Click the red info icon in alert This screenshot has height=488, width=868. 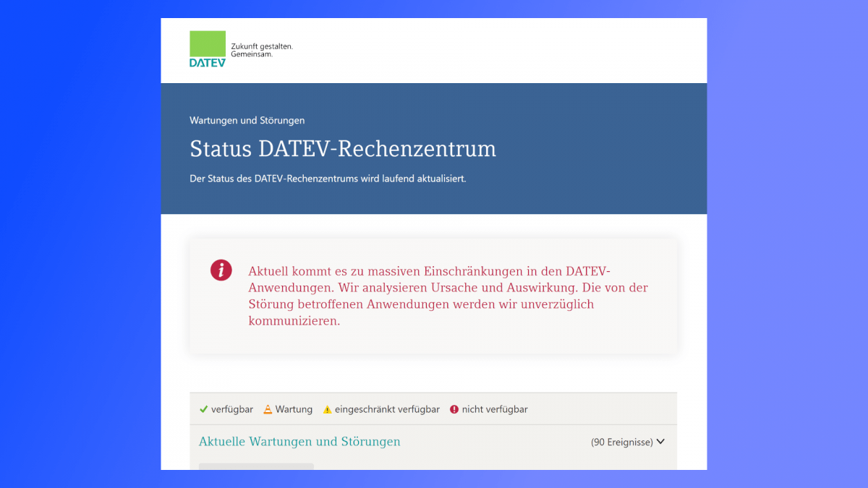221,271
